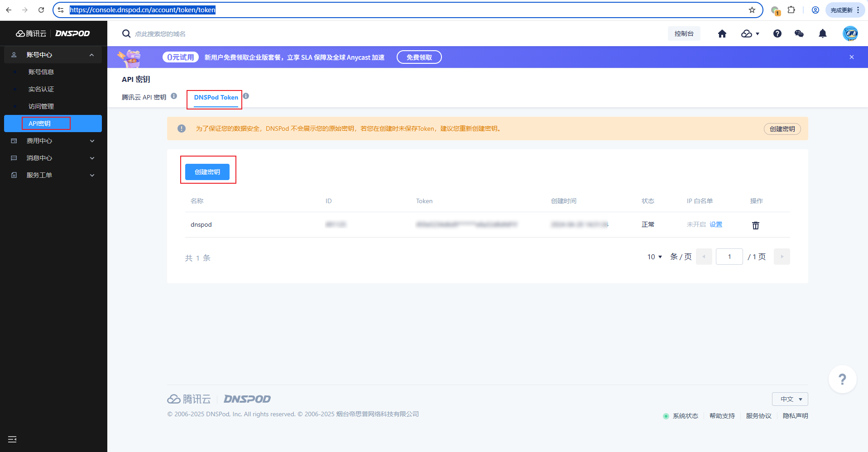Close the promotional banner
Screen dimensions: 868x452
coord(852,57)
